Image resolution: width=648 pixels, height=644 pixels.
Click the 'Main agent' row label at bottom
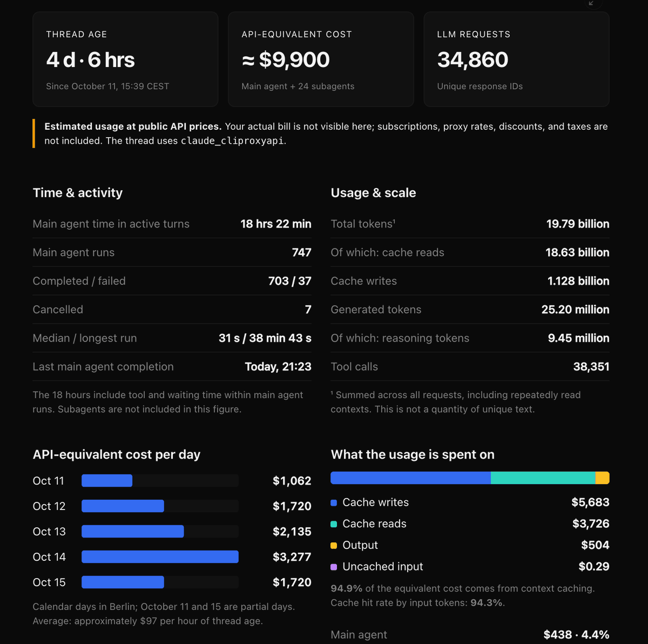[359, 635]
